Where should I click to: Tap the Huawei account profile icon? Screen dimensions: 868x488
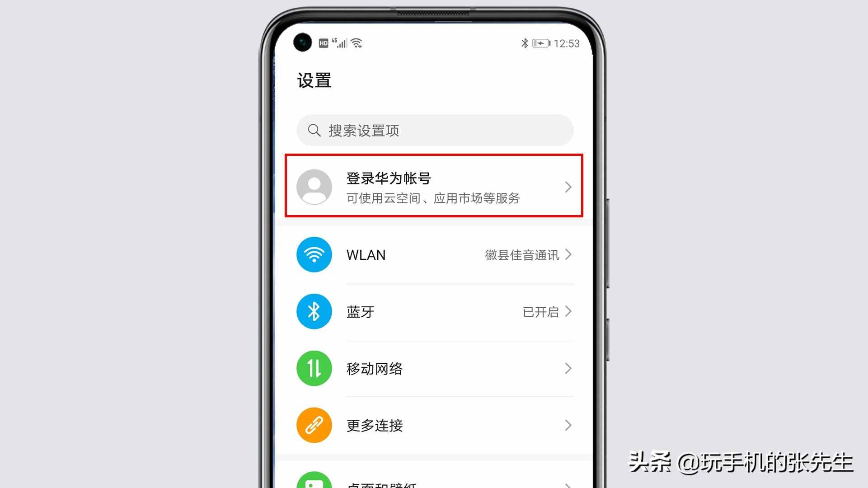[x=314, y=187]
